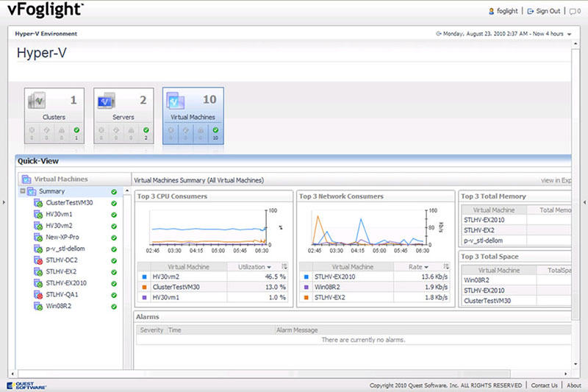Click the normal status icon in Clusters tile
Image resolution: width=588 pixels, height=392 pixels.
76,130
